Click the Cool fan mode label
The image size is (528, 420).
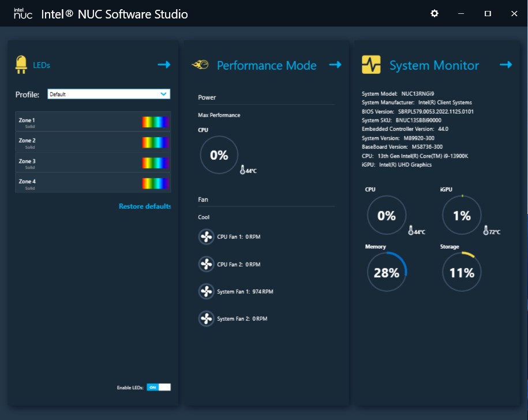point(204,217)
